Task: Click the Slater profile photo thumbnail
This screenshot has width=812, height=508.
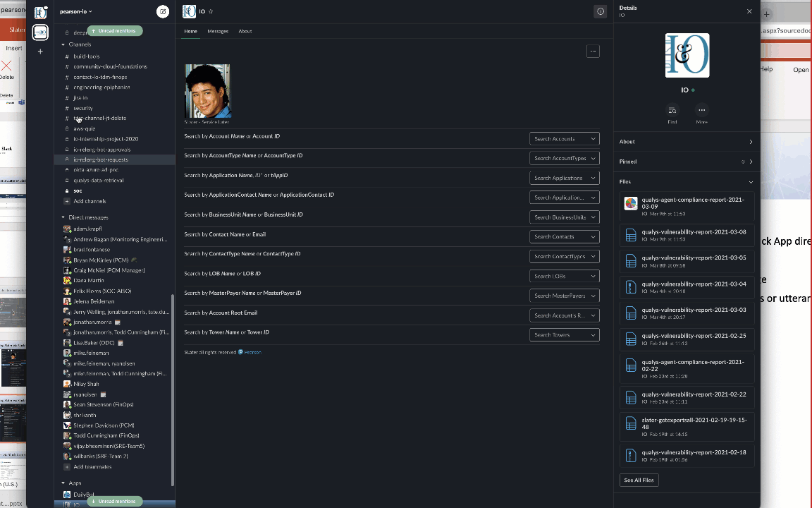Action: pyautogui.click(x=207, y=91)
